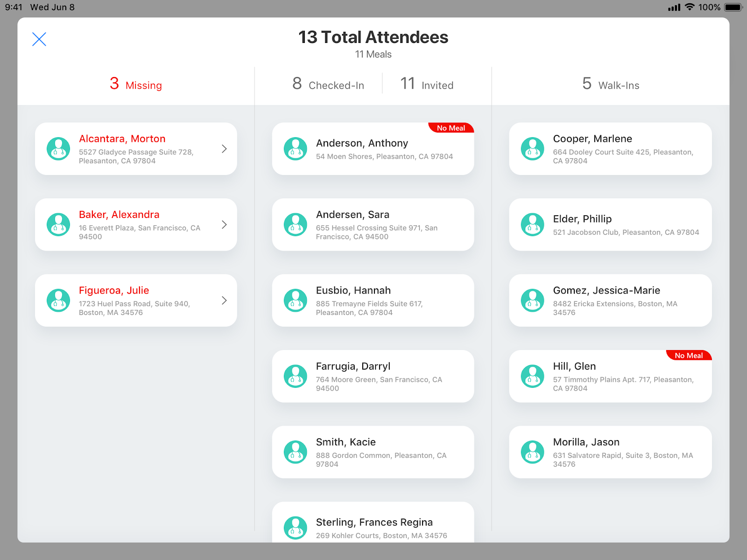Click Kacie Smith's avatar icon
This screenshot has height=560, width=747.
(x=296, y=452)
